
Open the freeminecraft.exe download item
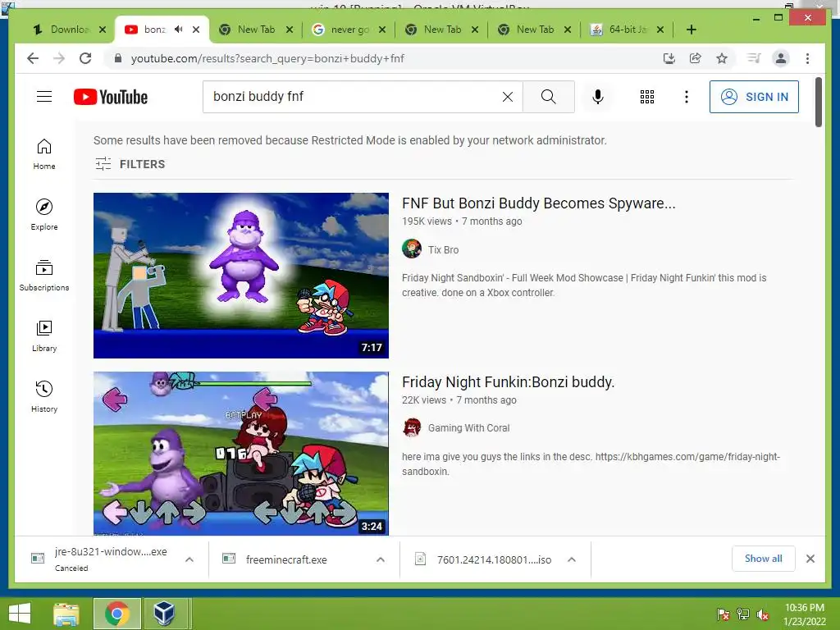[285, 559]
